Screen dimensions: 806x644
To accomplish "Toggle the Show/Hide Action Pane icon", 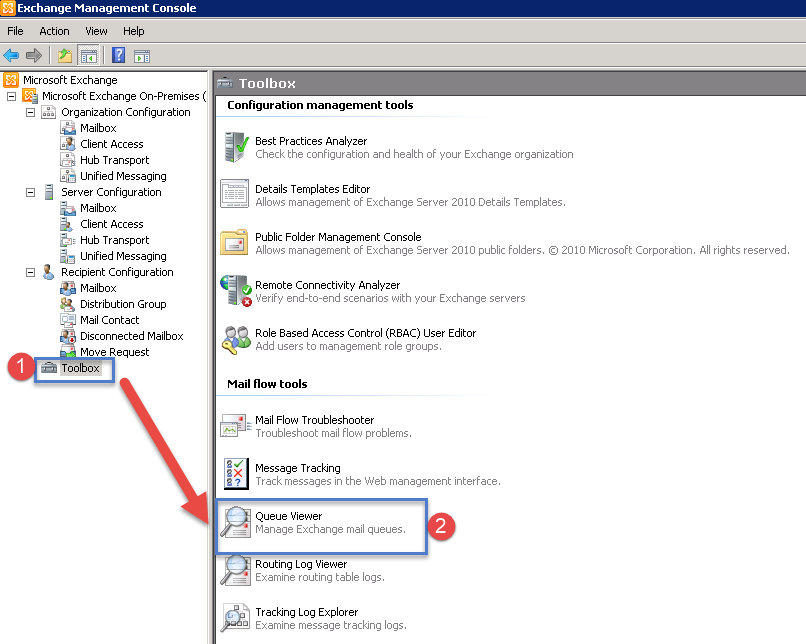I will (142, 56).
